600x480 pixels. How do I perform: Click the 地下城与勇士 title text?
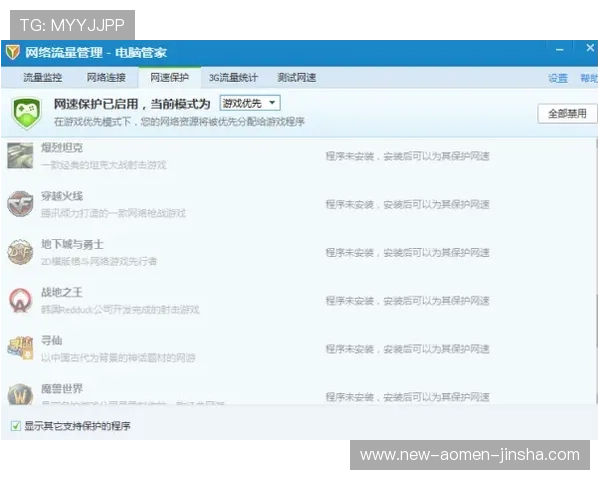(72, 244)
